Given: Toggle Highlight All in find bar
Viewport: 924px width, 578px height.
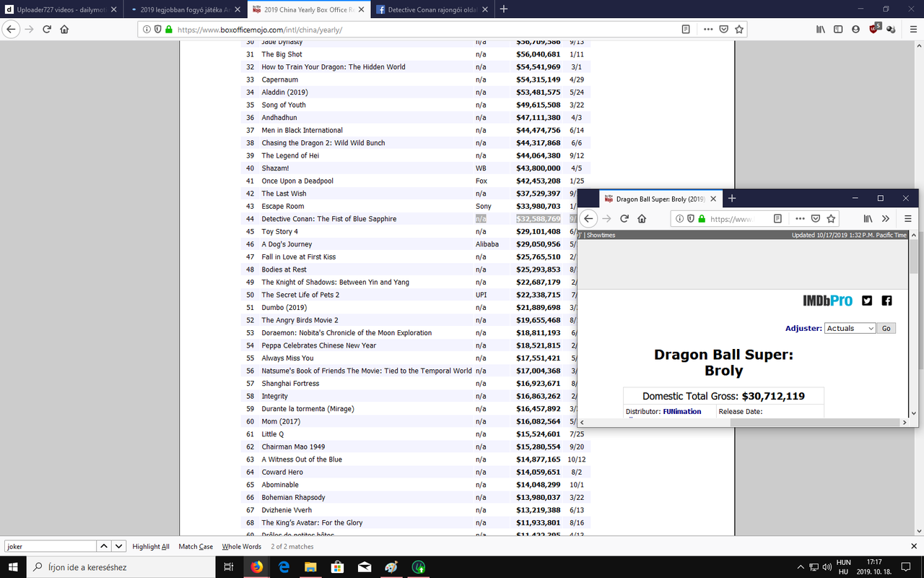Looking at the screenshot, I should (151, 547).
